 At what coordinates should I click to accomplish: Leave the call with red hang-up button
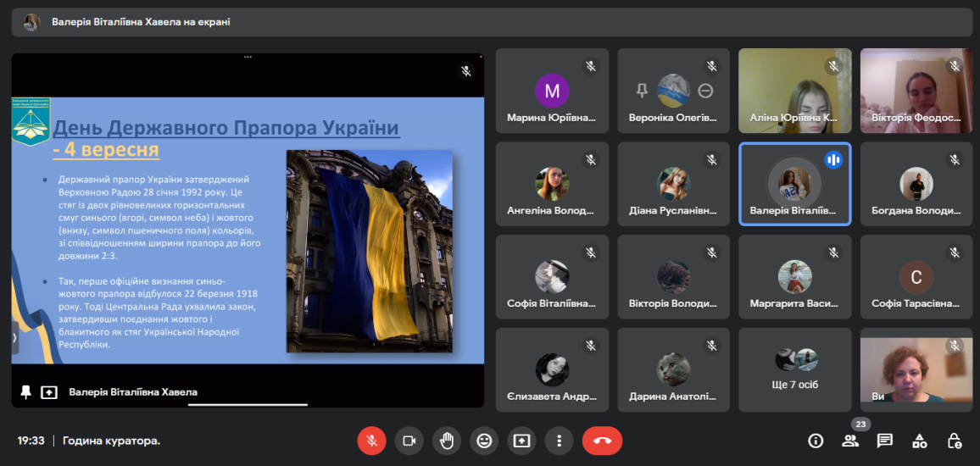click(x=602, y=441)
